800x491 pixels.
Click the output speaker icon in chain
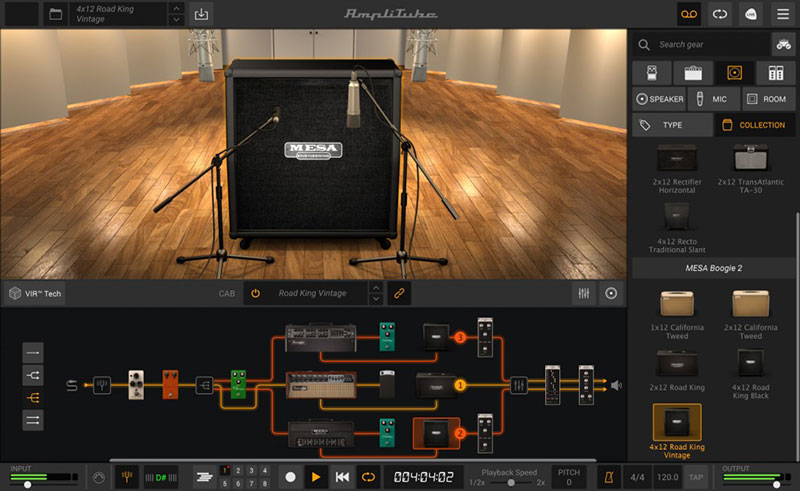(616, 385)
